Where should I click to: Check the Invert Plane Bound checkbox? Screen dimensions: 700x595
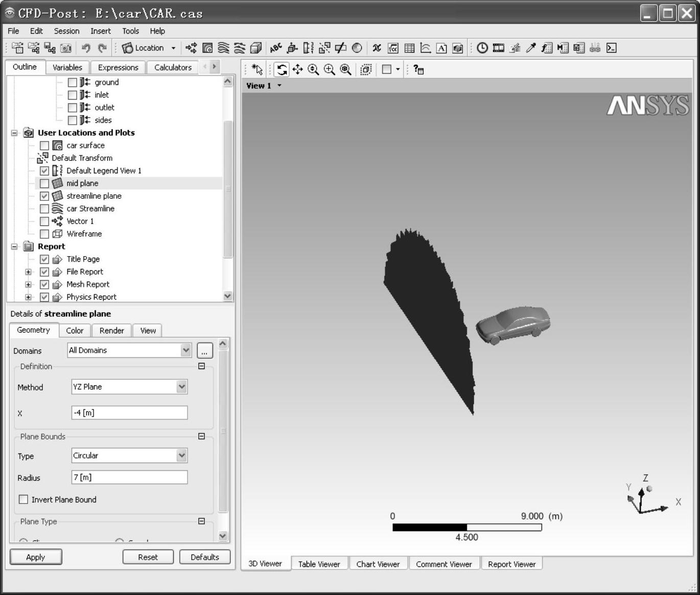24,499
